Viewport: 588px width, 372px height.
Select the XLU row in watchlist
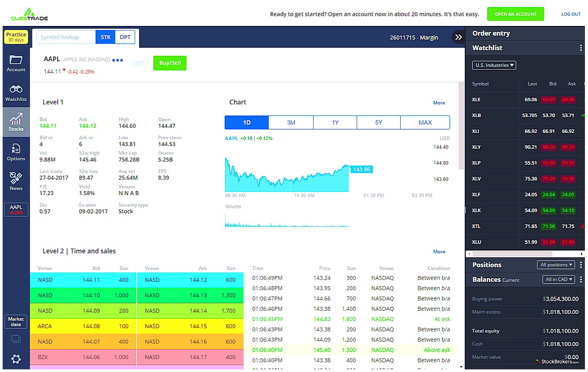pyautogui.click(x=525, y=242)
